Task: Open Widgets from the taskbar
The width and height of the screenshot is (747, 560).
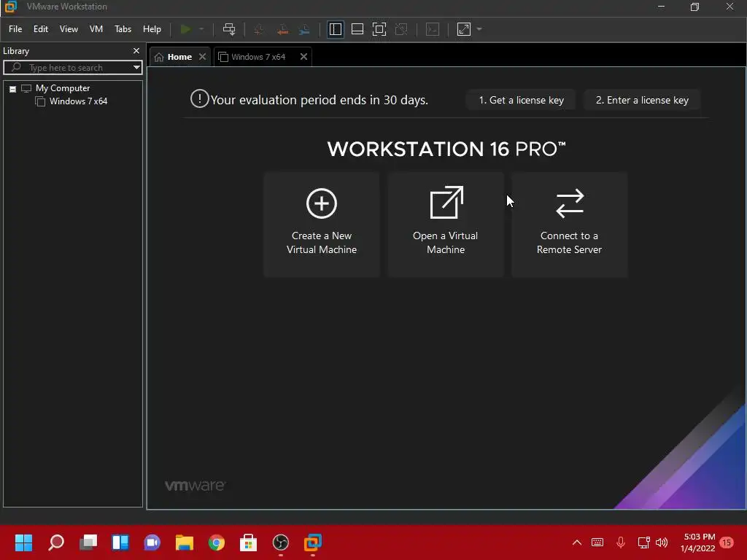Action: 120,542
